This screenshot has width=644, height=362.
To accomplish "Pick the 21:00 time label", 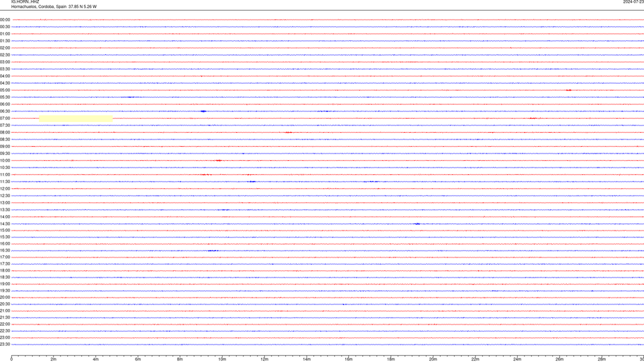I will click(5, 311).
